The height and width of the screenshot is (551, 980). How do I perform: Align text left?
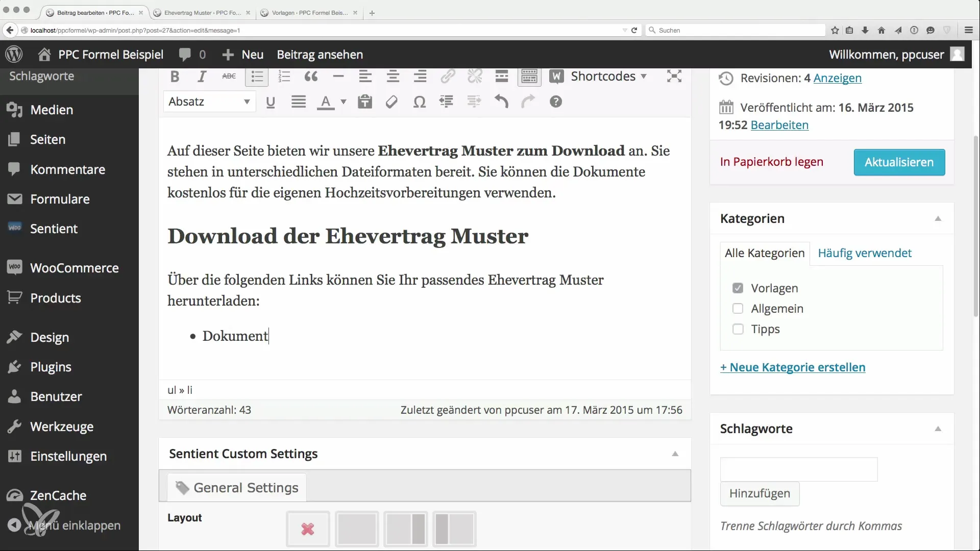click(x=365, y=77)
